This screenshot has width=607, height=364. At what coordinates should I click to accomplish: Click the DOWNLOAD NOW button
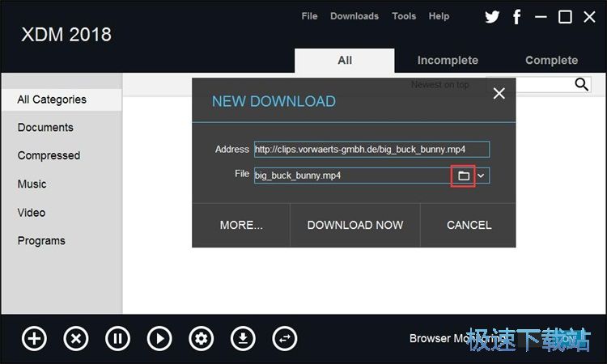point(355,225)
